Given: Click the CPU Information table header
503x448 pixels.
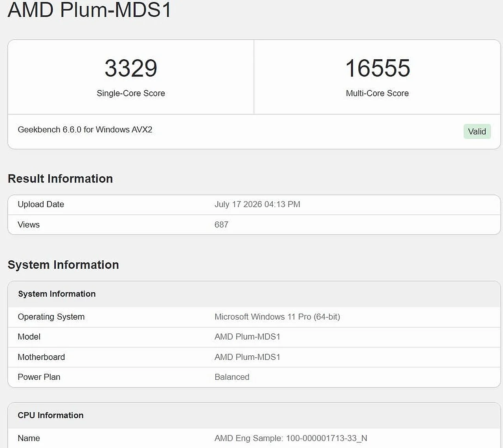Looking at the screenshot, I should pos(51,415).
